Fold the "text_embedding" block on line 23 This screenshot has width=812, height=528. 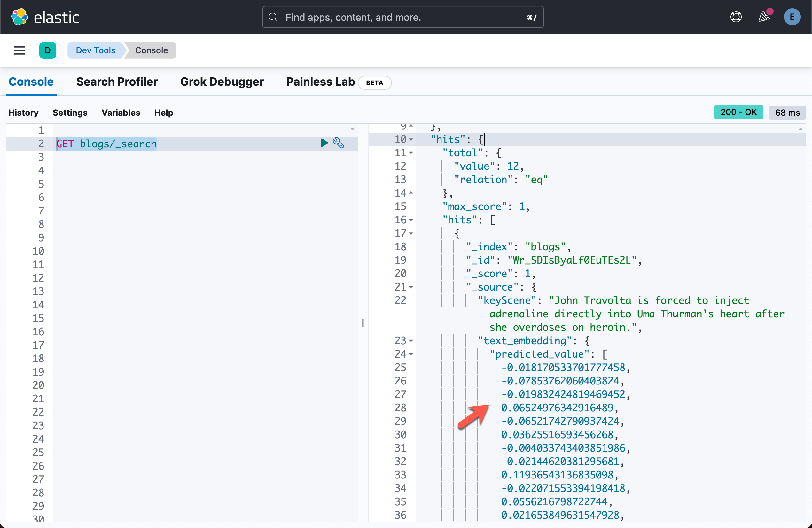click(411, 341)
